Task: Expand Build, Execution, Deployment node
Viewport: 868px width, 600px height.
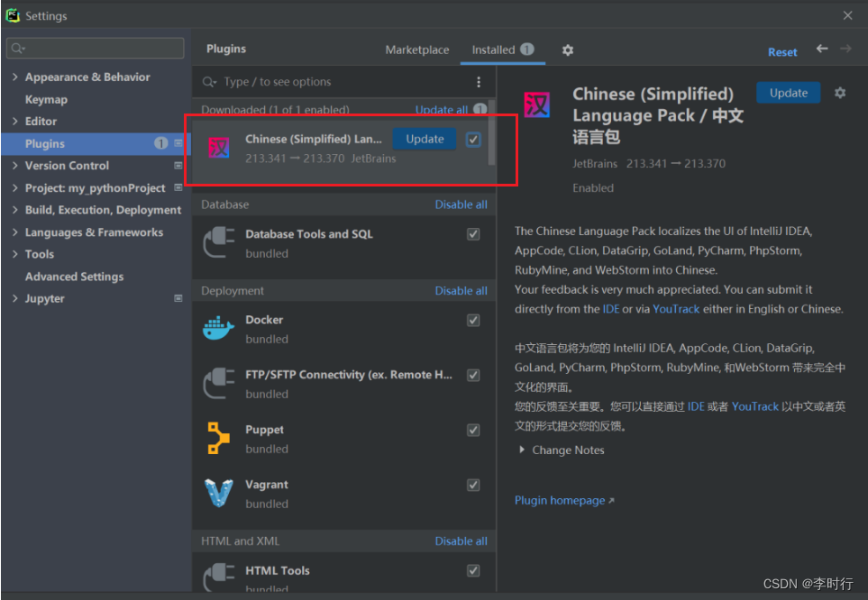Action: (x=15, y=210)
